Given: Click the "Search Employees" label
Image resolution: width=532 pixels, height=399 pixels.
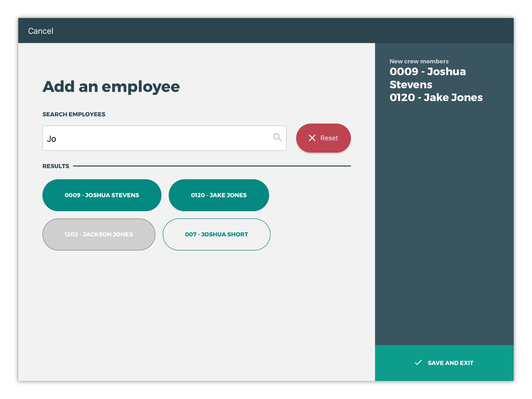Looking at the screenshot, I should click(x=74, y=114).
